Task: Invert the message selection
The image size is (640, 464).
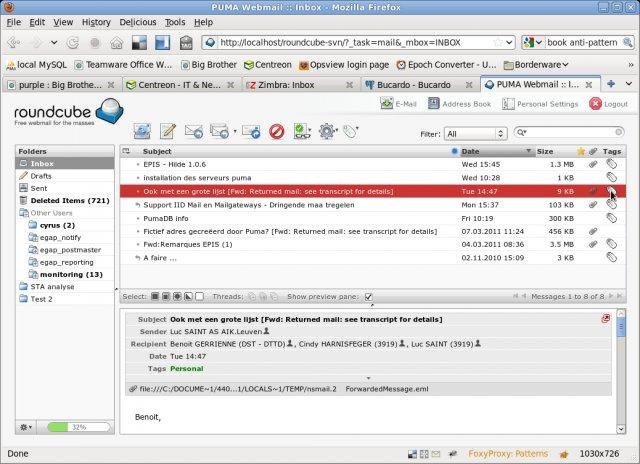Action: pyautogui.click(x=188, y=296)
